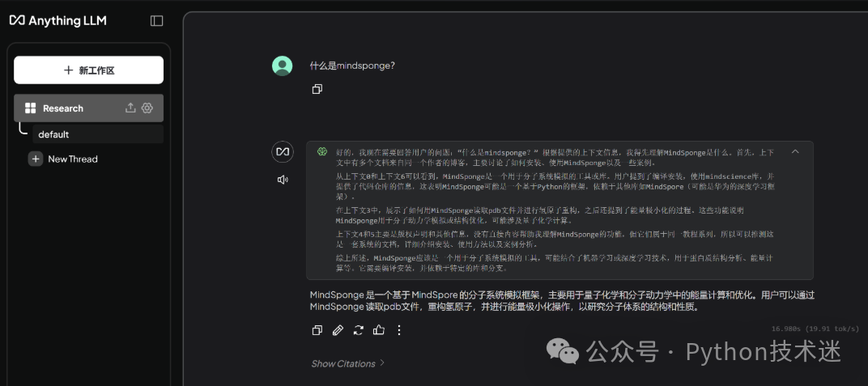The width and height of the screenshot is (868, 386).
Task: Click the plus icon in 新工作区 button
Action: 68,70
